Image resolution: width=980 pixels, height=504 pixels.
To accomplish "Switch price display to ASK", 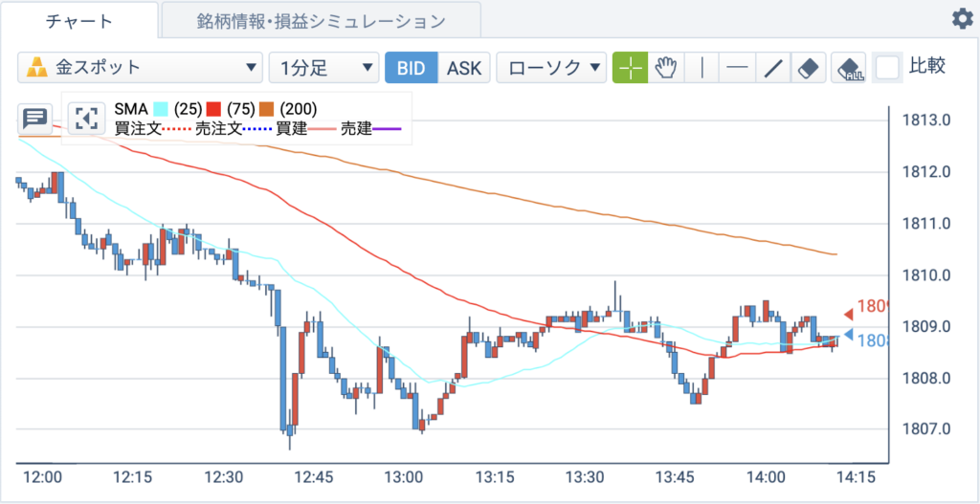I will click(x=464, y=68).
